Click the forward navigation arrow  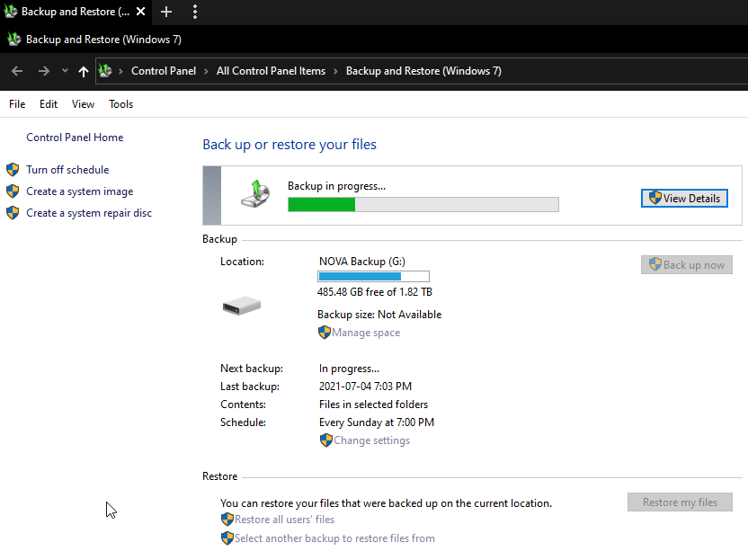point(44,71)
